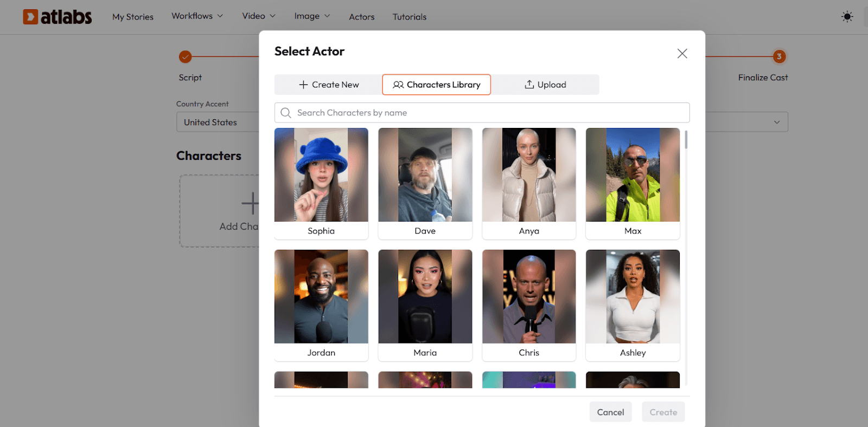Open the dropdown chevron behind the dialog
Screen dimensions: 868x427
click(x=777, y=122)
